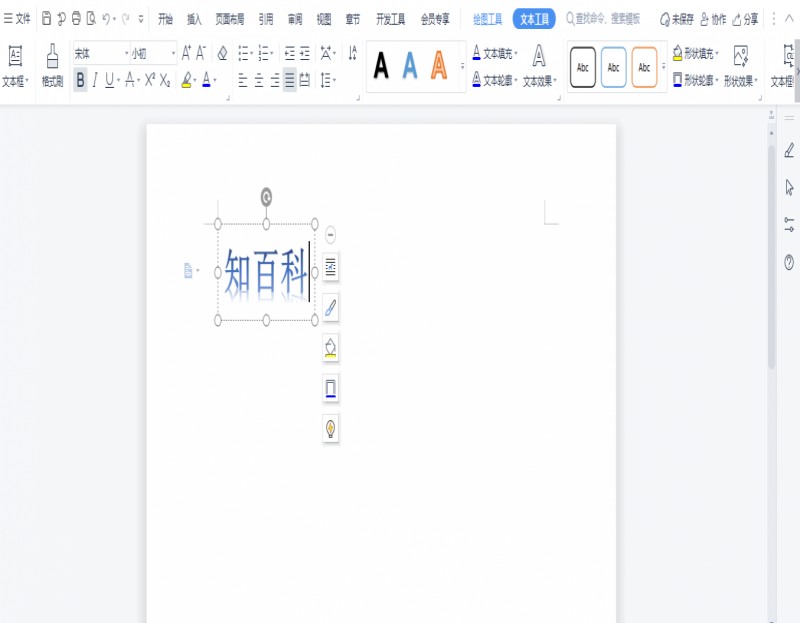This screenshot has height=623, width=800.
Task: Center align the text
Action: [x=259, y=80]
